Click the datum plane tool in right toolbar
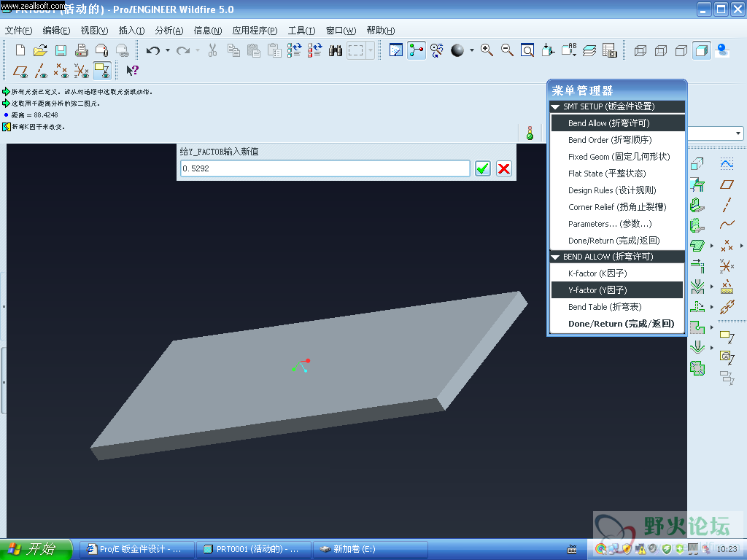 click(x=727, y=184)
